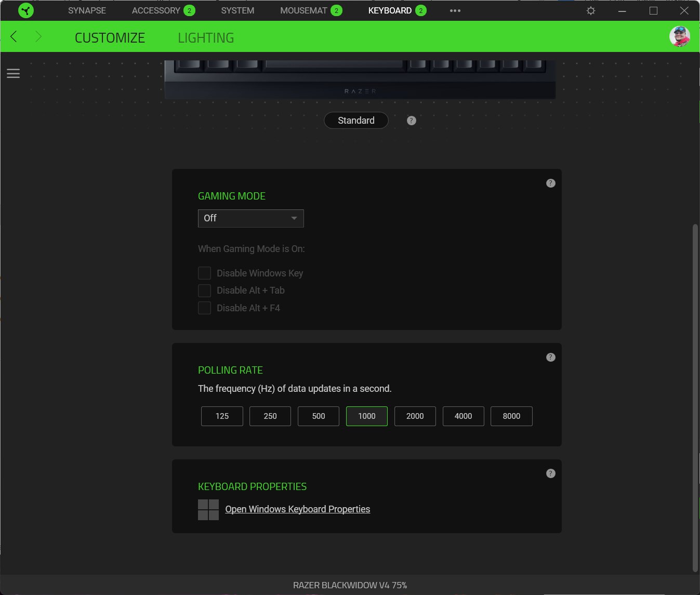Screen dimensions: 700x595
Task: Open the ACCESSORY tab
Action: pyautogui.click(x=163, y=10)
